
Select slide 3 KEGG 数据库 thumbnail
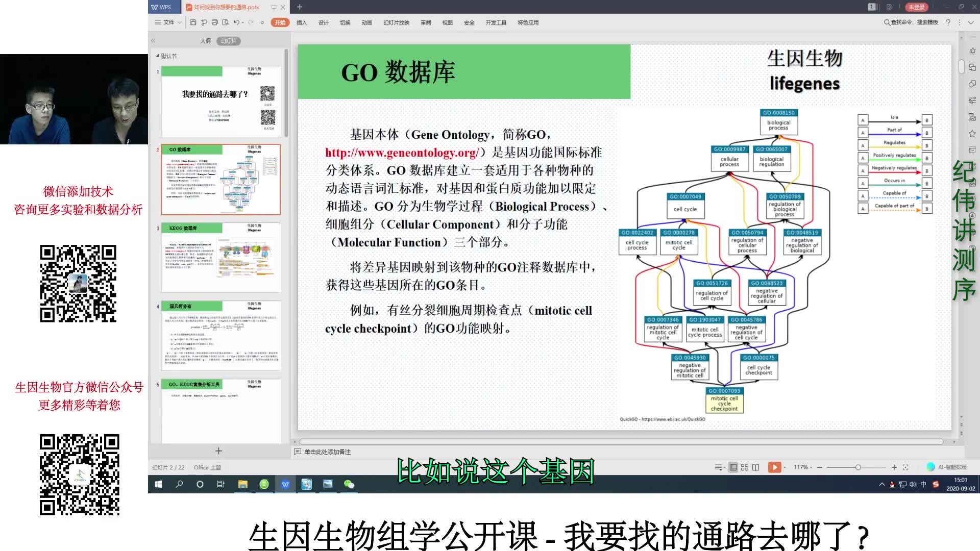[x=220, y=258]
